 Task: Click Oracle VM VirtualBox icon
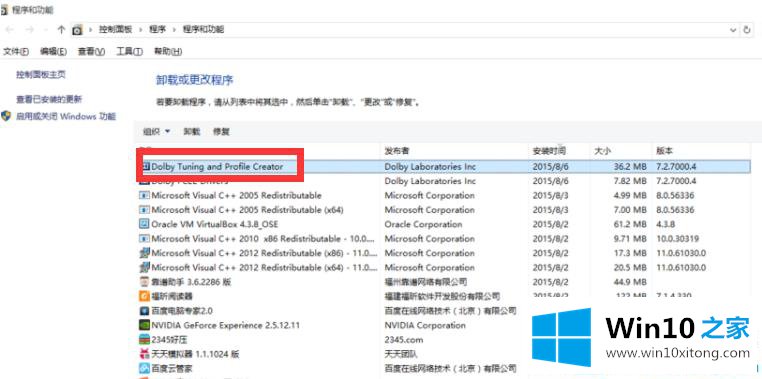(x=144, y=224)
